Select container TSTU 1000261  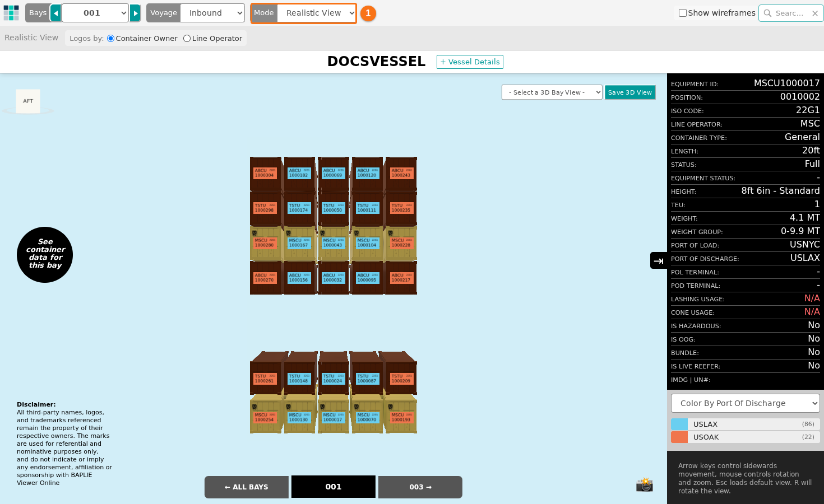(x=265, y=379)
